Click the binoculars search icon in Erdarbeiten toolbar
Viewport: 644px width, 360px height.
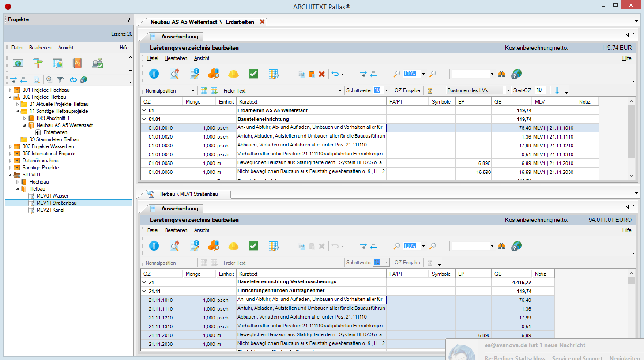click(501, 74)
